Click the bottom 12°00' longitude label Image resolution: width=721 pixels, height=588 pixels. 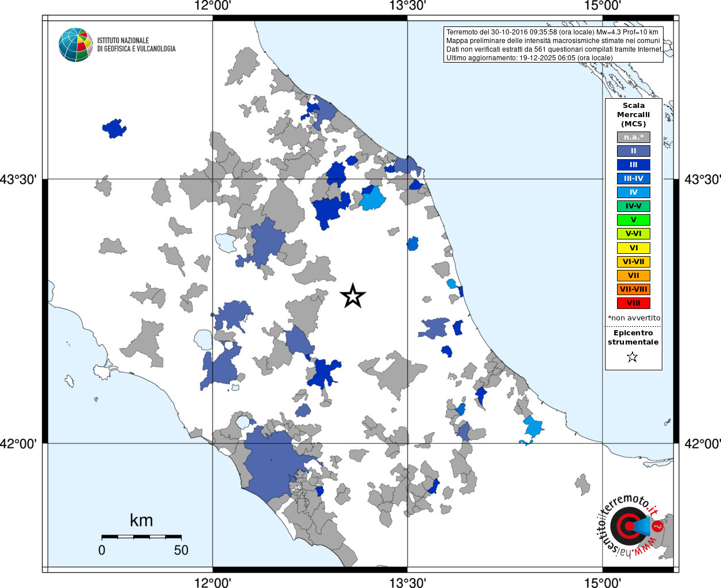click(213, 582)
